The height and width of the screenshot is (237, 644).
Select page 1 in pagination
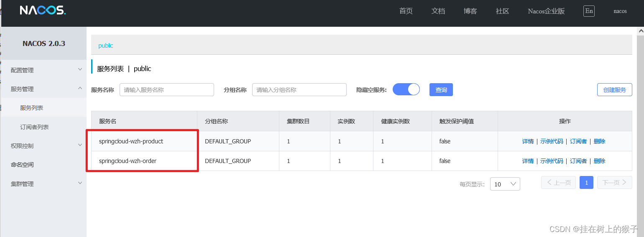pos(586,183)
